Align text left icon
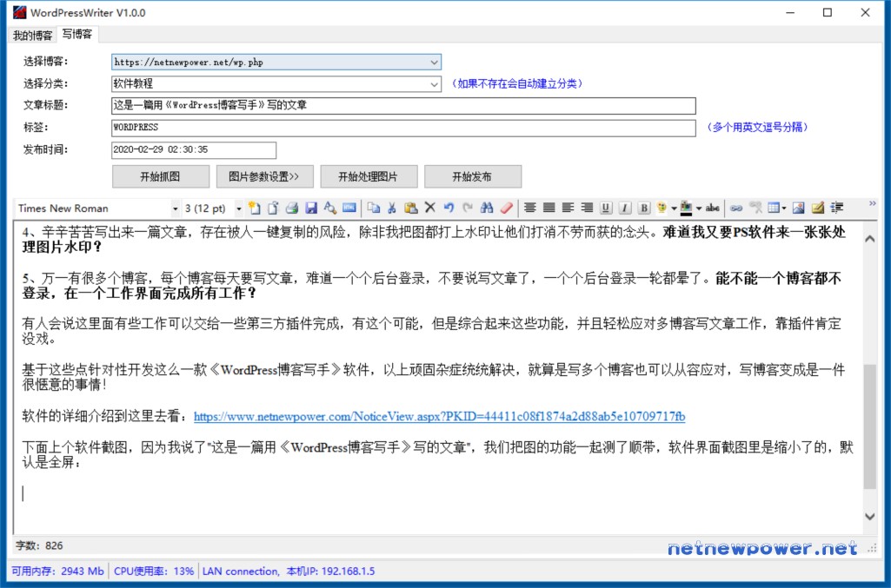This screenshot has height=588, width=891. coord(568,208)
